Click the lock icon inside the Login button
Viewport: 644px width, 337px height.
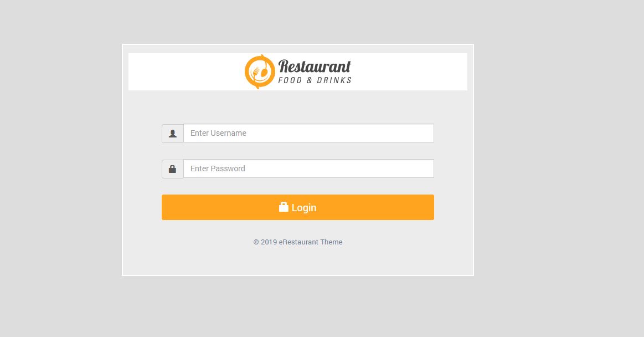284,207
